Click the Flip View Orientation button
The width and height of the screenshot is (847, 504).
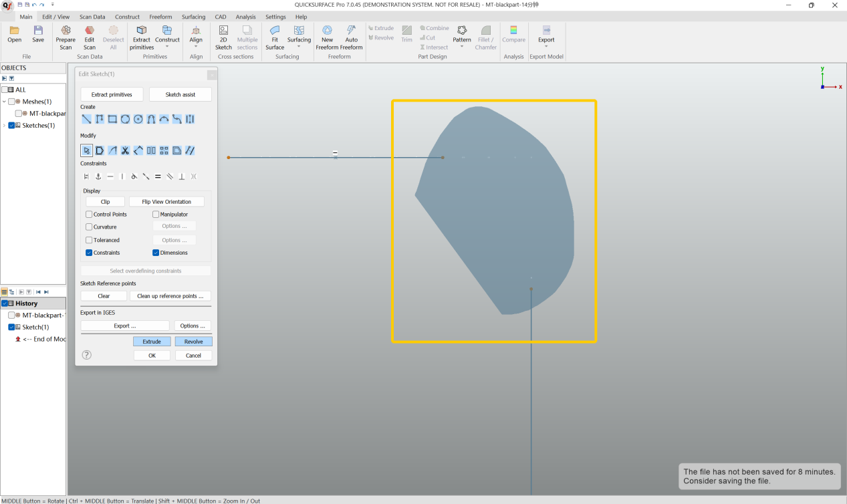click(166, 201)
